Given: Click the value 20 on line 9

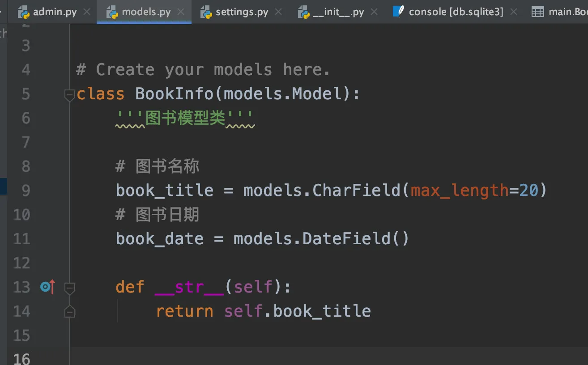Looking at the screenshot, I should pyautogui.click(x=528, y=191).
